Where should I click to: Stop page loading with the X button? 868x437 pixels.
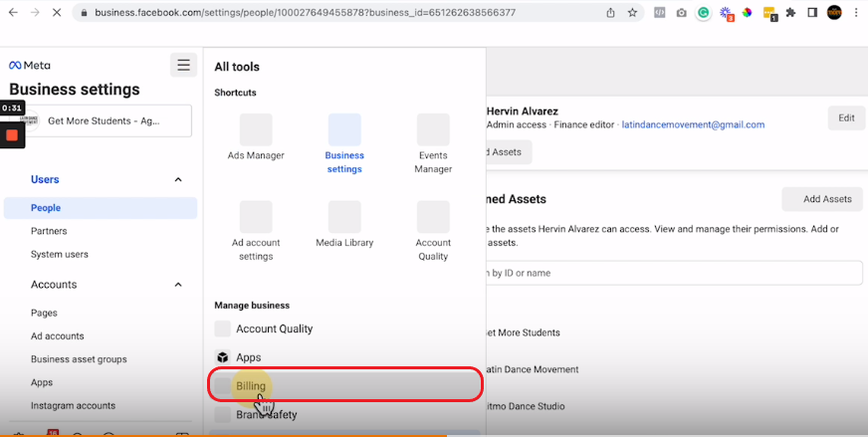coord(57,12)
